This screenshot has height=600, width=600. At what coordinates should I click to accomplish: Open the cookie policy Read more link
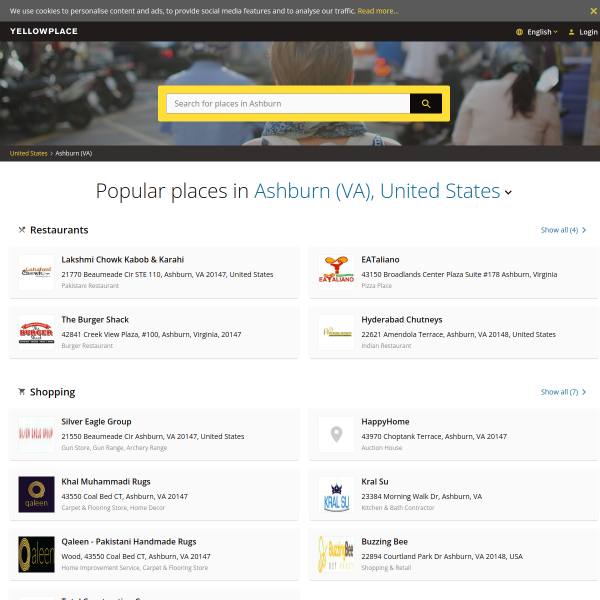tap(378, 11)
